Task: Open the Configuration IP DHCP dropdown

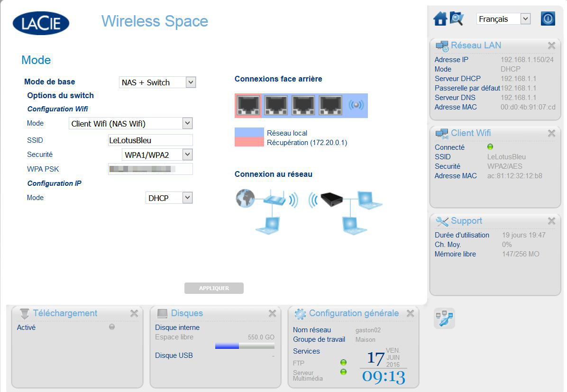Action: (x=169, y=198)
